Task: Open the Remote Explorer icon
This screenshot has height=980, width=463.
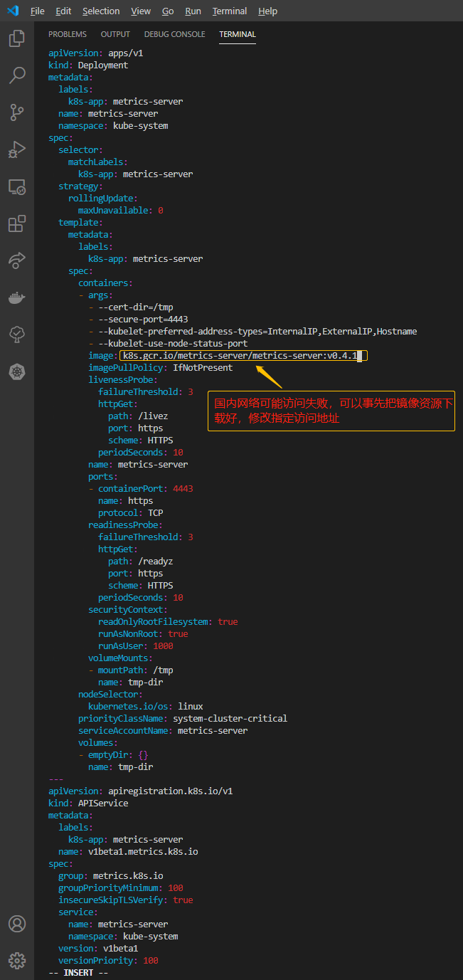Action: (x=16, y=186)
